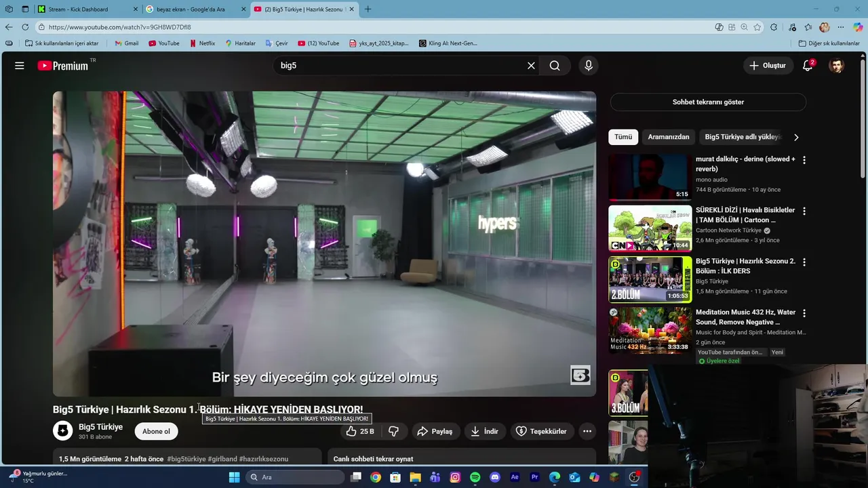Open murat dalkılıç derine video thumbnail
The image size is (868, 488).
point(650,177)
